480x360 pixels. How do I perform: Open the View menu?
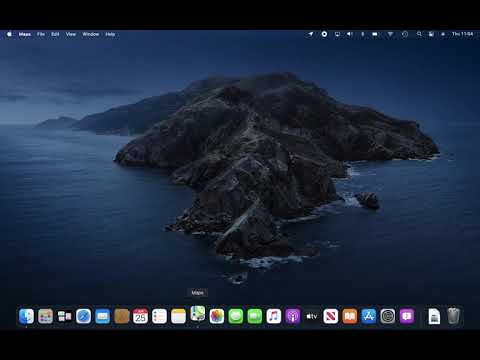[x=71, y=34]
